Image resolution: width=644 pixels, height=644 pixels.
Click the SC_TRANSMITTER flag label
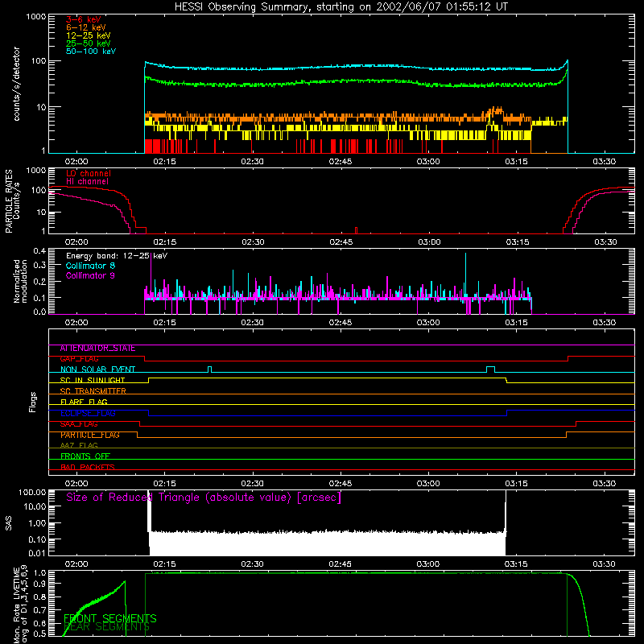click(93, 391)
